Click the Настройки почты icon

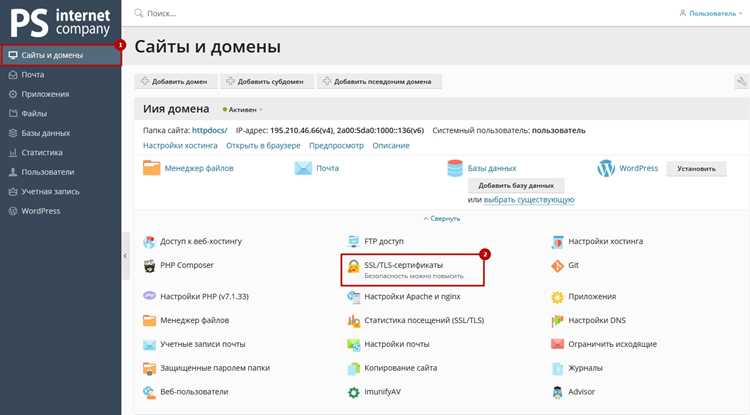tap(353, 344)
